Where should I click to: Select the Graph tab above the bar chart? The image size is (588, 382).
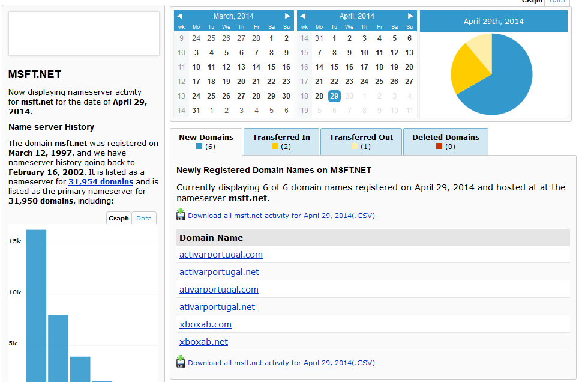[x=119, y=218]
